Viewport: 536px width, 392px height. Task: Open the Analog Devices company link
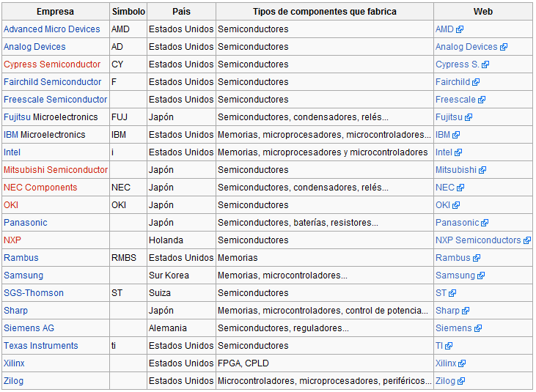[x=34, y=47]
